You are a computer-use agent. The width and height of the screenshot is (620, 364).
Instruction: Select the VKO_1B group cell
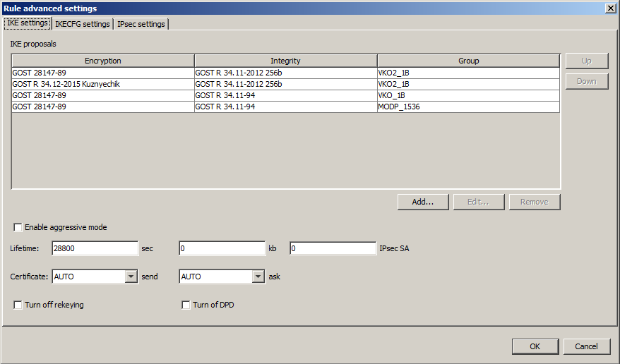(469, 95)
